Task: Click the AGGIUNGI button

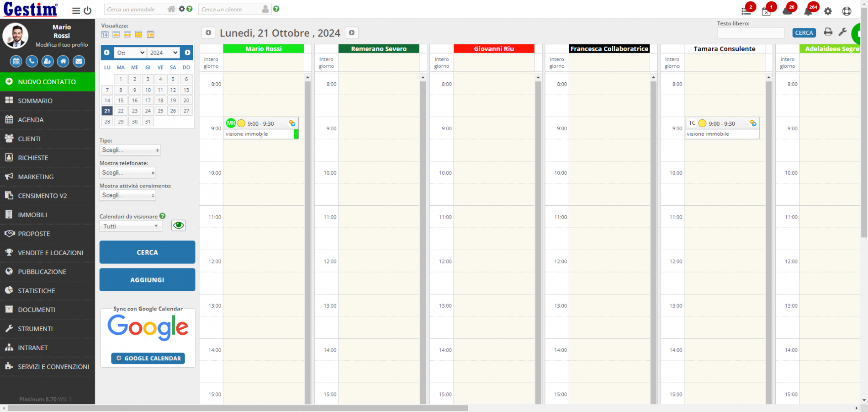Action: (x=147, y=279)
